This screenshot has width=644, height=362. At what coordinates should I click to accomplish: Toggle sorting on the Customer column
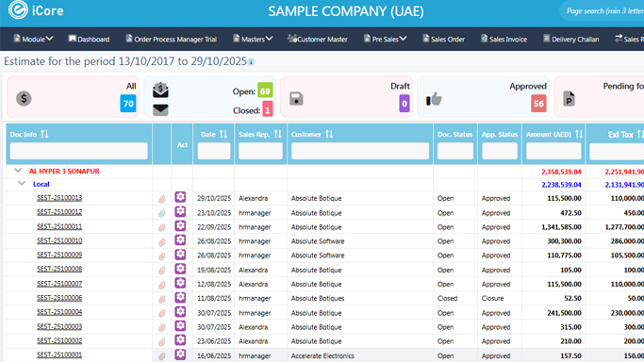click(329, 134)
